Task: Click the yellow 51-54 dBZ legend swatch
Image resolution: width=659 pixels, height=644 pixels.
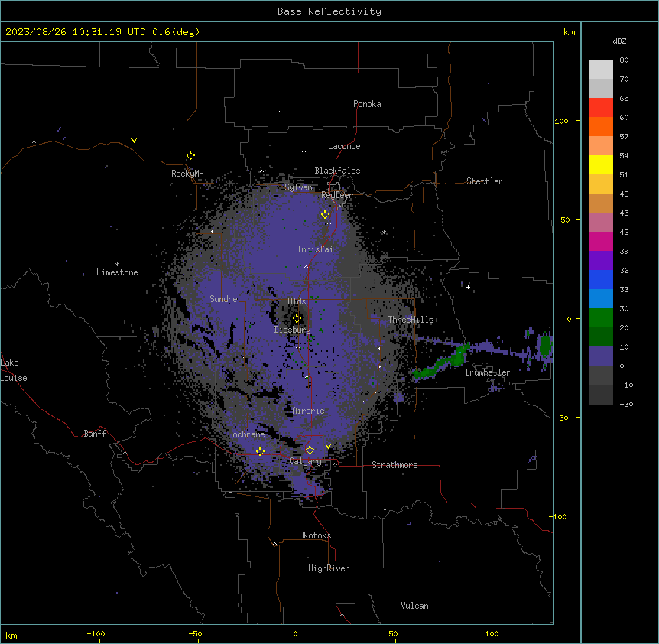Action: pos(601,164)
